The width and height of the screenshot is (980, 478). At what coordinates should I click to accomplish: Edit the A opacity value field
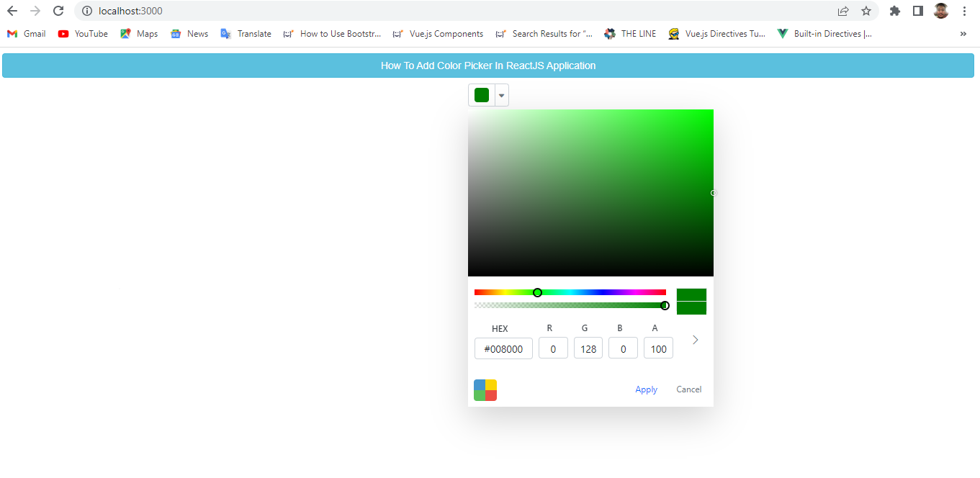658,348
